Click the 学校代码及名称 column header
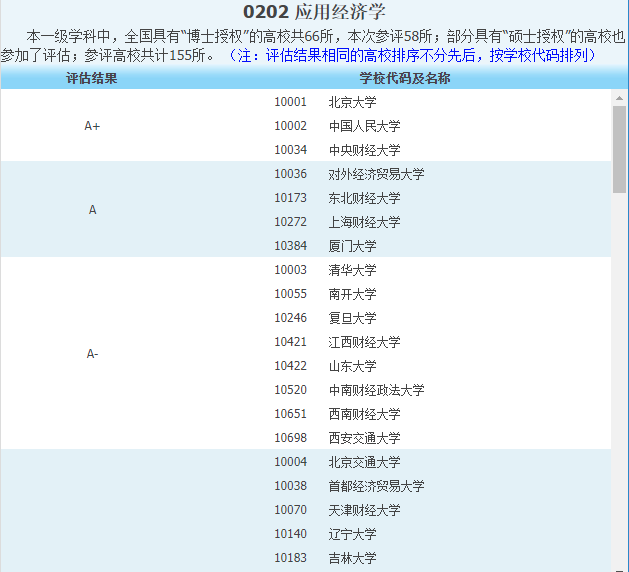 pyautogui.click(x=405, y=78)
